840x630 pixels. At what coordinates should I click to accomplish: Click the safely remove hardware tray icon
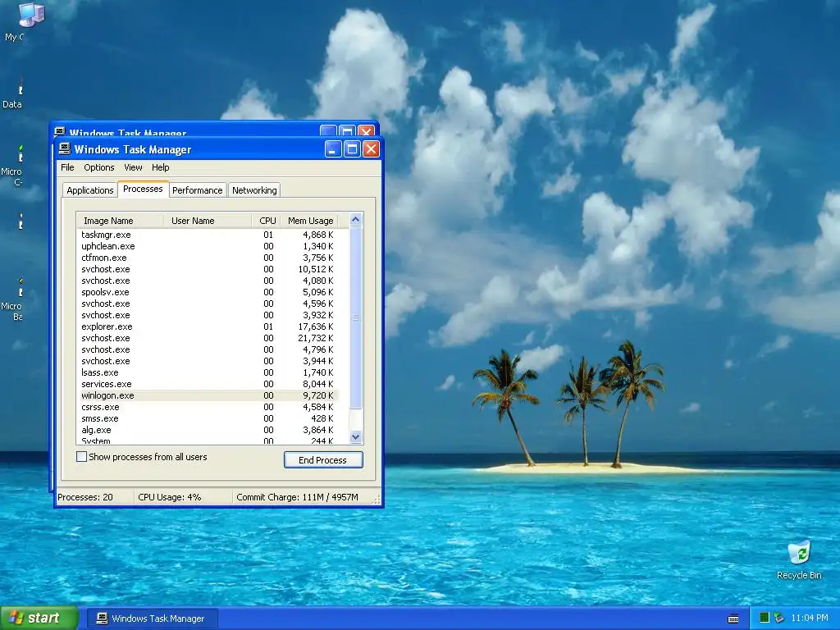(x=779, y=619)
